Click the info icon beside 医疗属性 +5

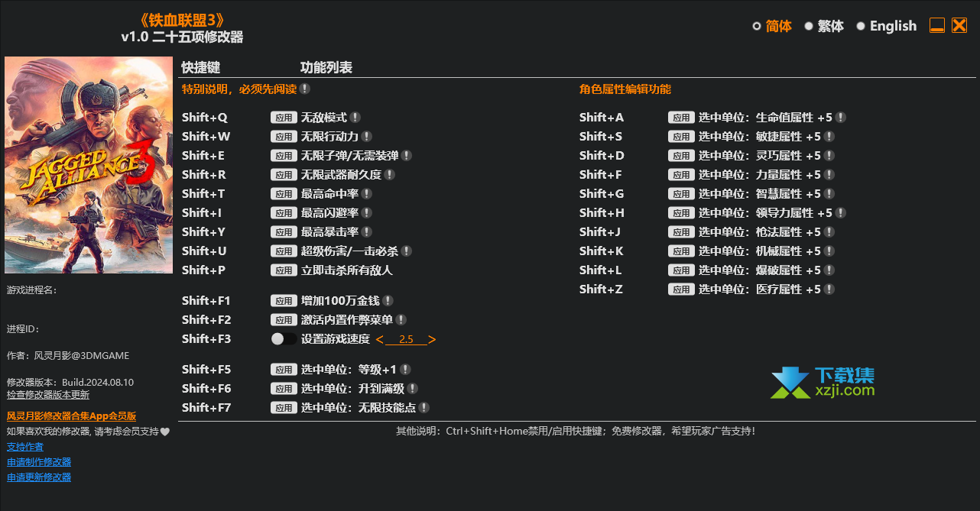click(829, 289)
